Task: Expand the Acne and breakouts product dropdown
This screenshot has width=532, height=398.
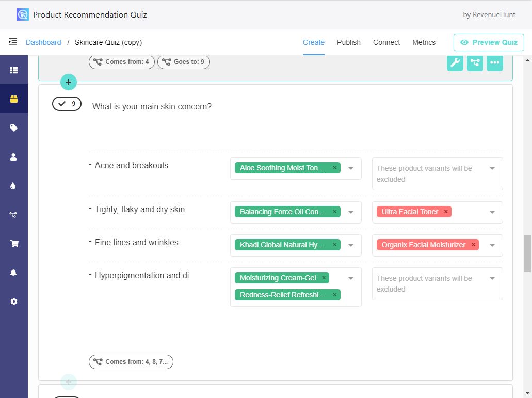Action: 351,168
